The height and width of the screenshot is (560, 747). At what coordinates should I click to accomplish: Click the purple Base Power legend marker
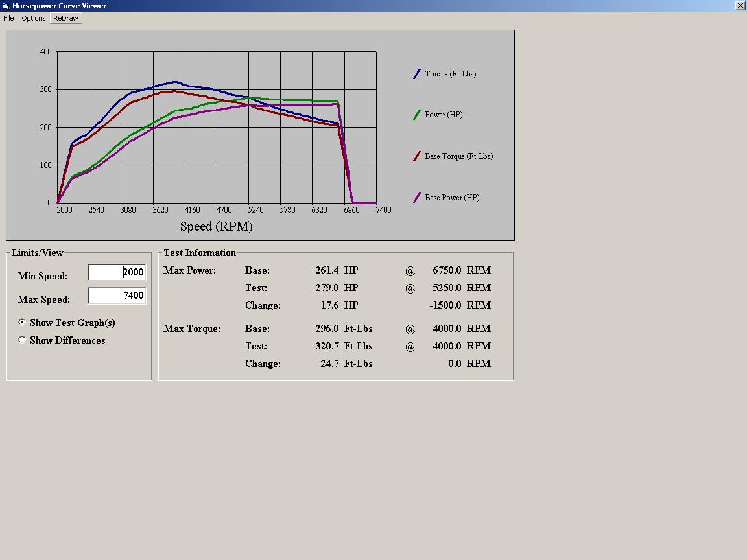[417, 198]
